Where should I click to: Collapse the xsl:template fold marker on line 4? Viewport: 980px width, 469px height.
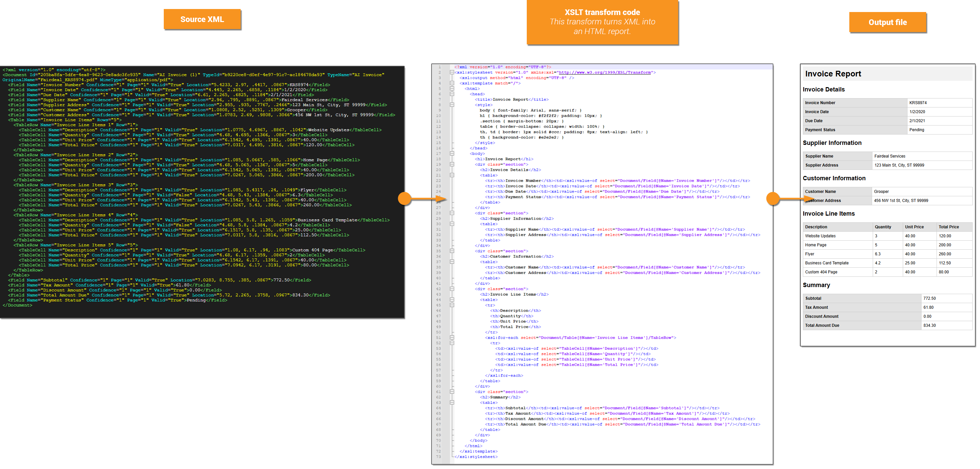click(x=452, y=83)
